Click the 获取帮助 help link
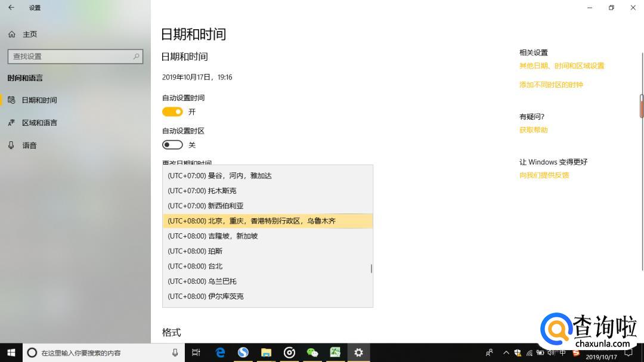 pyautogui.click(x=533, y=130)
